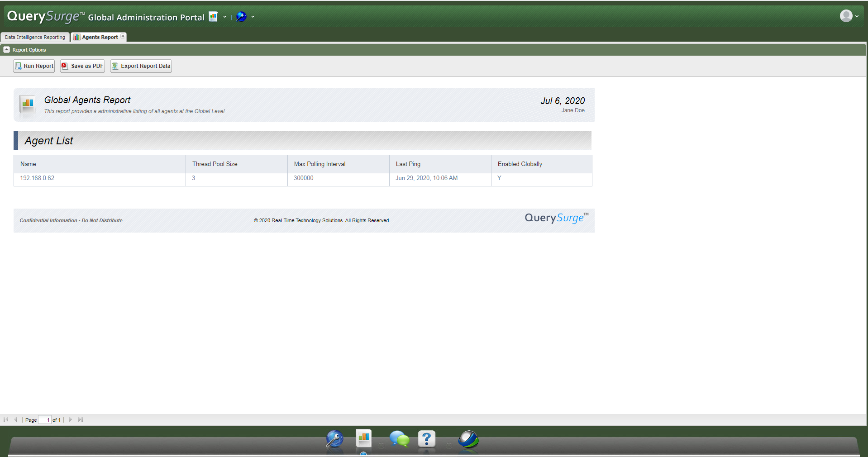The image size is (868, 457).
Task: Click the QuerySurge logo in header
Action: (46, 16)
